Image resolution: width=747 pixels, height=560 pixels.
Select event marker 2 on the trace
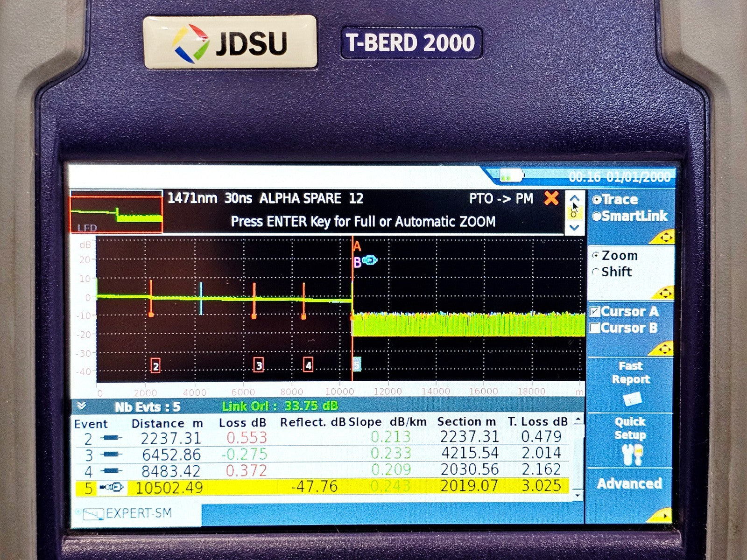[x=156, y=365]
